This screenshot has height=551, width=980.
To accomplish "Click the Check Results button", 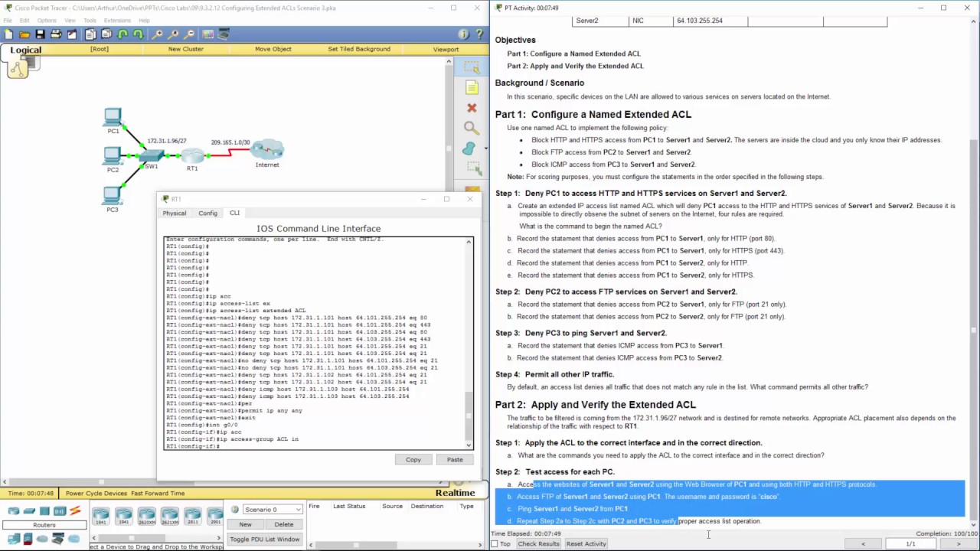I will point(538,543).
